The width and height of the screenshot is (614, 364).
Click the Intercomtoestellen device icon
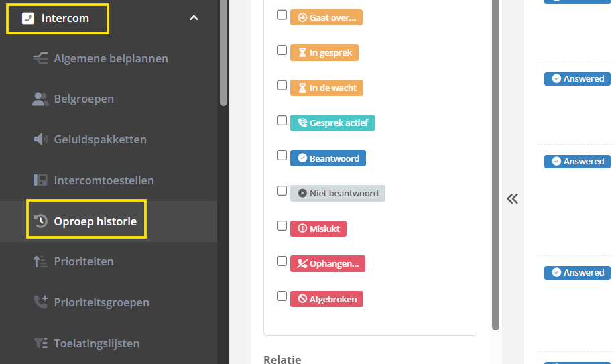(40, 180)
